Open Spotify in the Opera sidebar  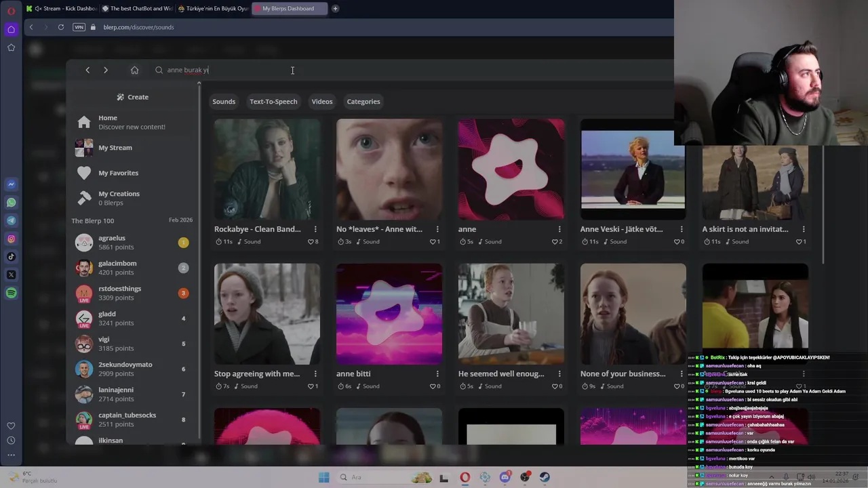tap(11, 293)
